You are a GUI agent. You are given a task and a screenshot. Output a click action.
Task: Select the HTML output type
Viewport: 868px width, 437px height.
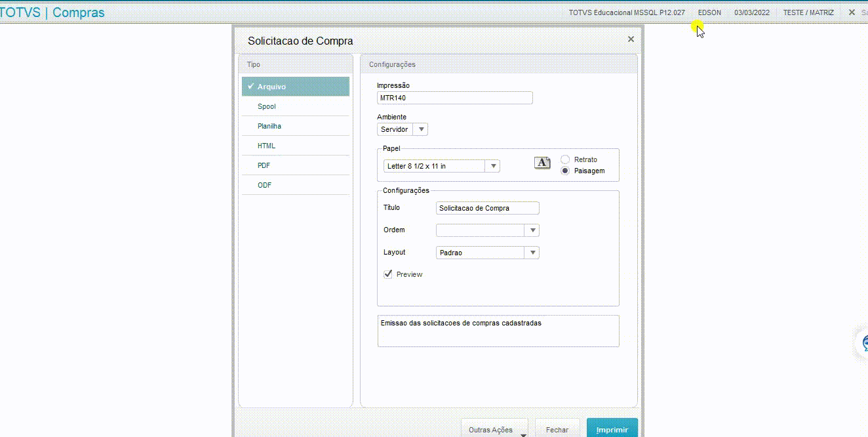coord(295,146)
